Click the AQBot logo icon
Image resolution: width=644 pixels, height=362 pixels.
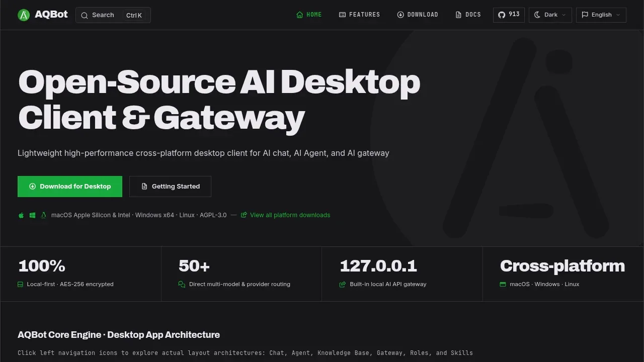pyautogui.click(x=24, y=15)
